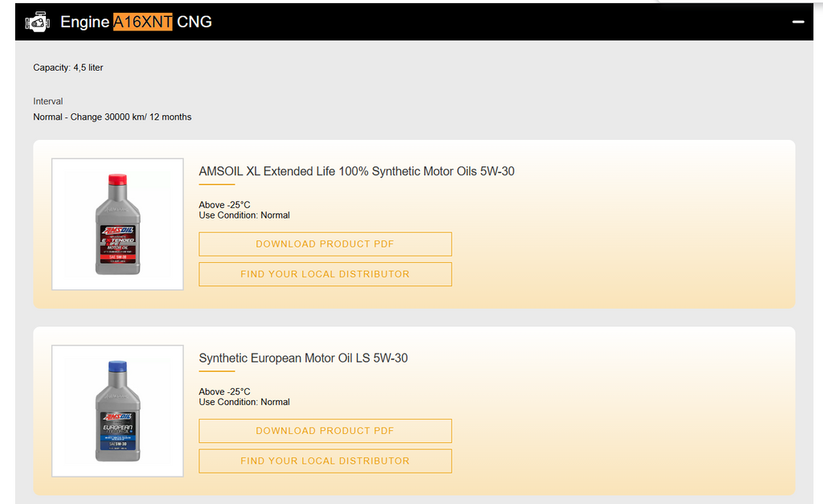Click the highlighted A16XNT engine code
Screen dimensions: 823x504
pyautogui.click(x=142, y=23)
